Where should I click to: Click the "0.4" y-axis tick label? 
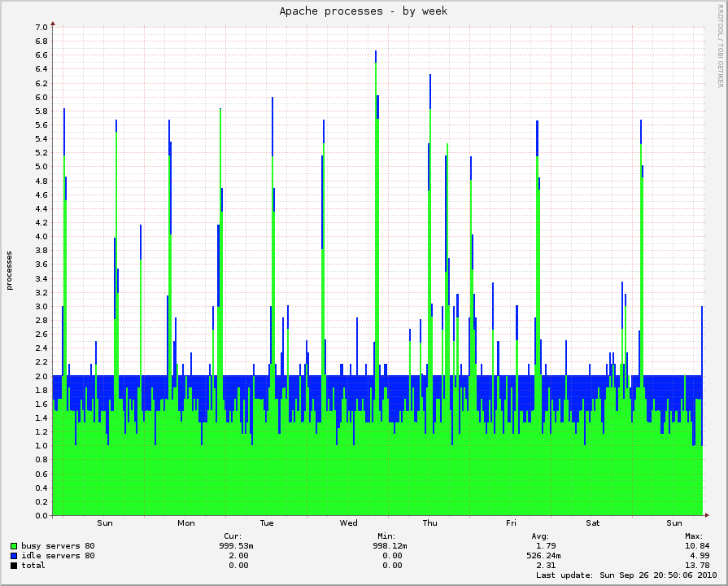click(41, 488)
